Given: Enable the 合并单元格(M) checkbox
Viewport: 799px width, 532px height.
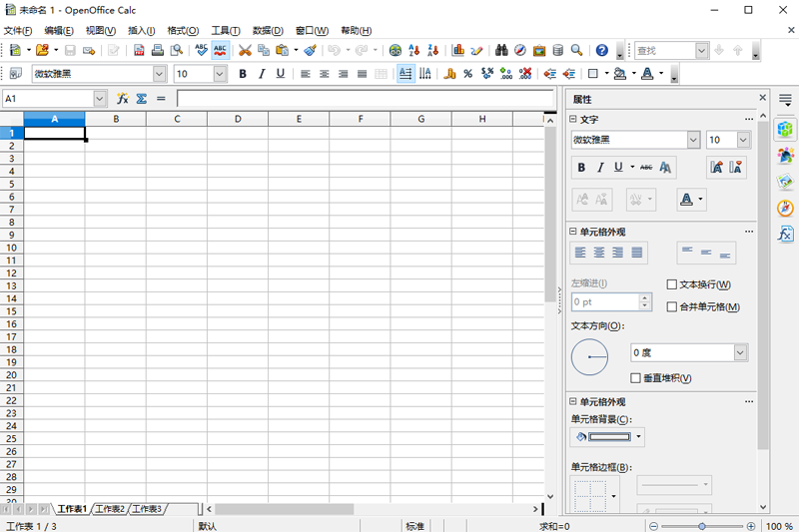Looking at the screenshot, I should tap(672, 306).
